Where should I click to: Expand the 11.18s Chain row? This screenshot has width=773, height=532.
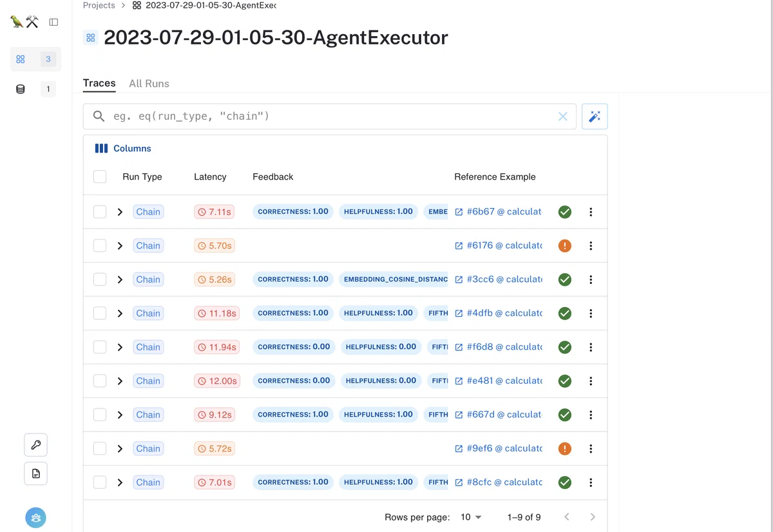coord(120,313)
